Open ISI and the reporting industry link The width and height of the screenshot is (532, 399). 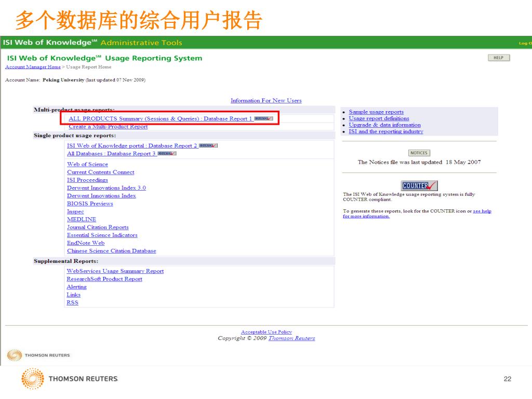[x=386, y=131]
